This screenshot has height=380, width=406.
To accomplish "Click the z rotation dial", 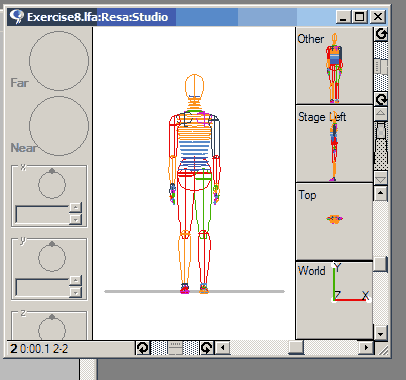I will point(52,328).
